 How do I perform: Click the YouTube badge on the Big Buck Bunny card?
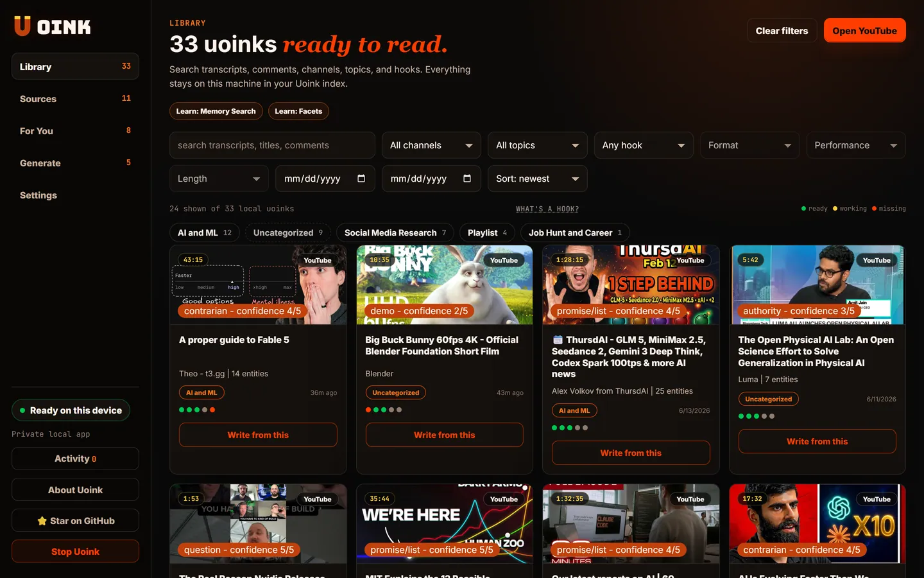[504, 260]
